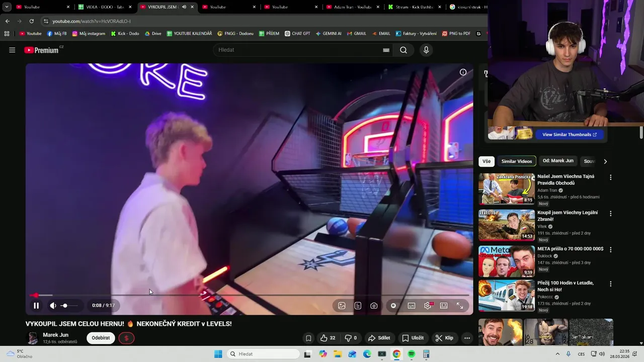This screenshot has height=362, width=644.
Task: Click View Similar Thumbnails button
Action: (x=569, y=135)
